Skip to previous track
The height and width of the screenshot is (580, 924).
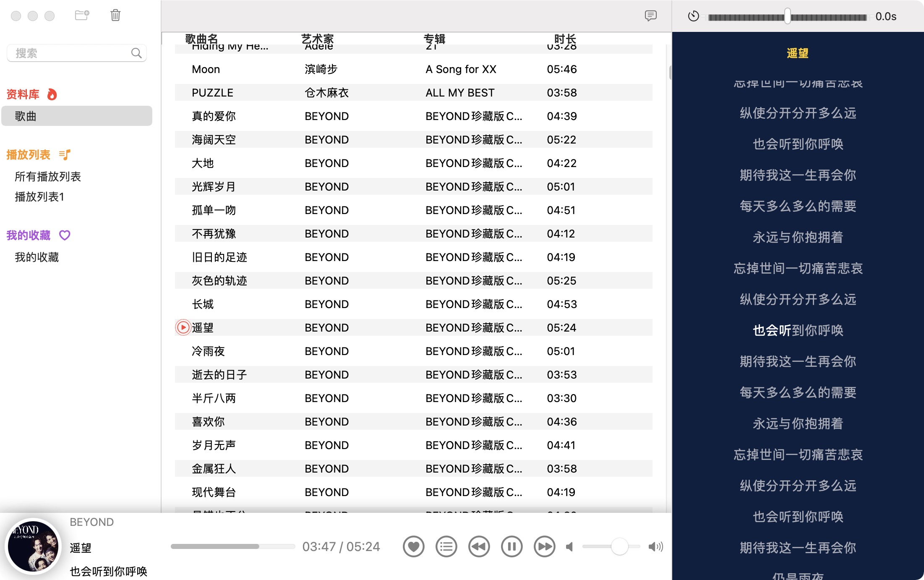[479, 546]
